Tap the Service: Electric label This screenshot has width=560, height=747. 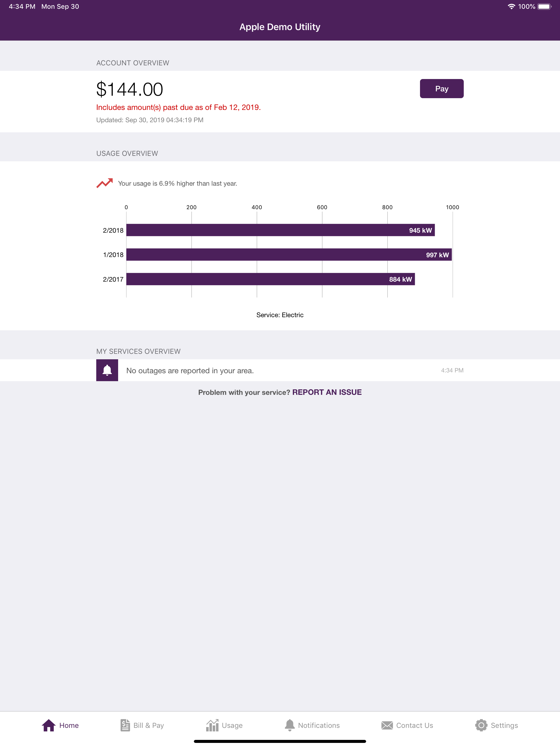(x=280, y=315)
